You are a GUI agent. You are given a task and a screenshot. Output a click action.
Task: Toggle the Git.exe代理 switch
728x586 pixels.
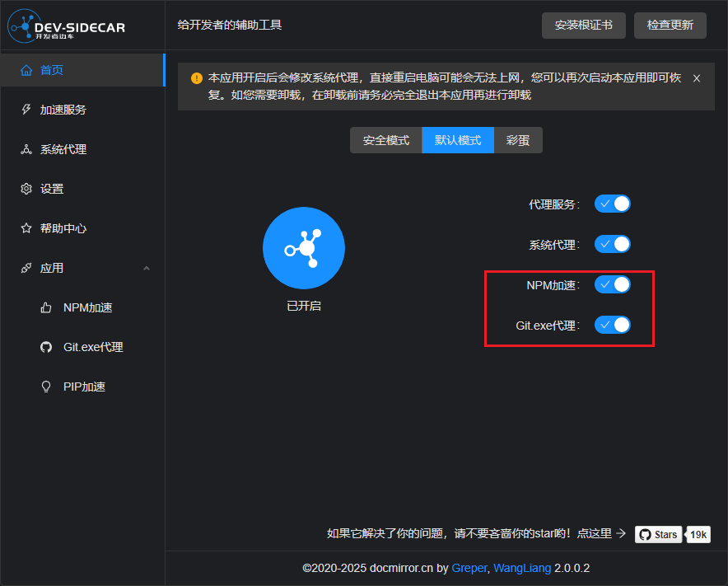click(612, 325)
